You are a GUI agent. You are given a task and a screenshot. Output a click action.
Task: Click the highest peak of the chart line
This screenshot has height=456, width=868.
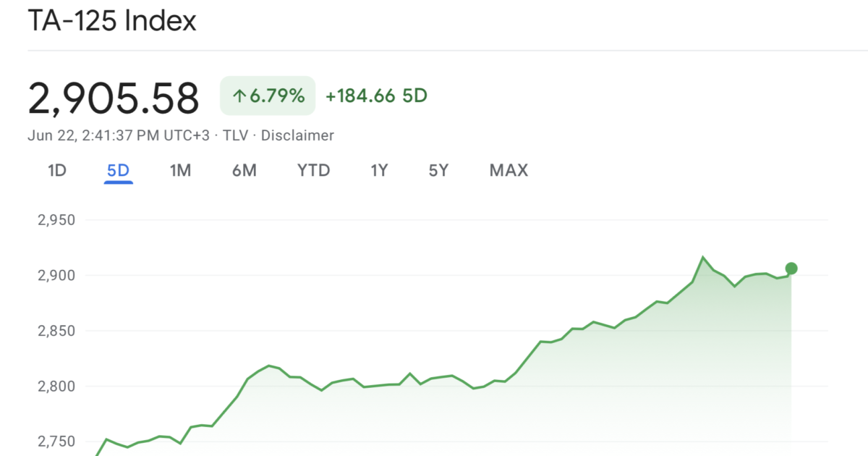(703, 257)
